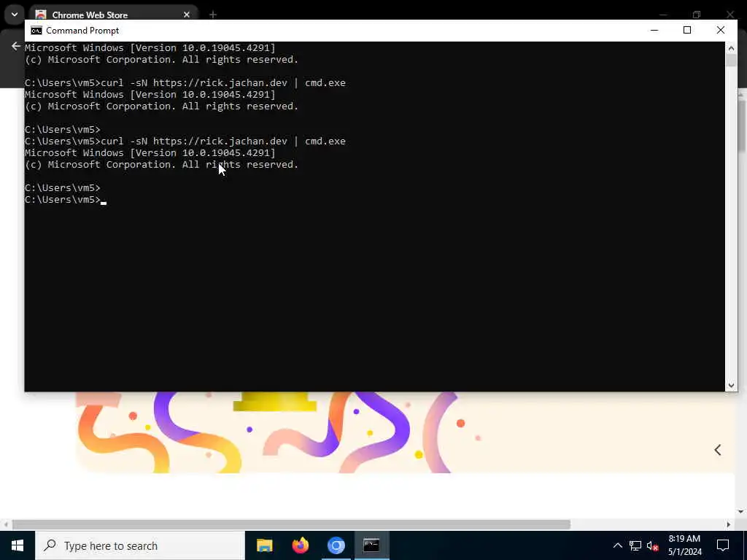Click the last 'C:\Users\vm5>' prompt line

click(63, 200)
